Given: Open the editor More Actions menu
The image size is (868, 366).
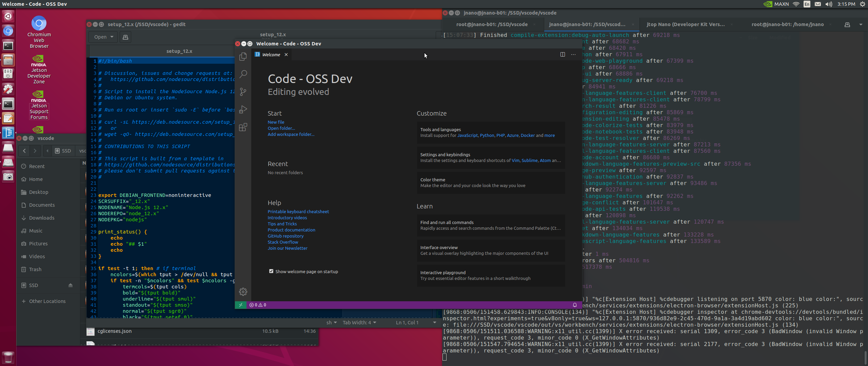Looking at the screenshot, I should (x=573, y=55).
